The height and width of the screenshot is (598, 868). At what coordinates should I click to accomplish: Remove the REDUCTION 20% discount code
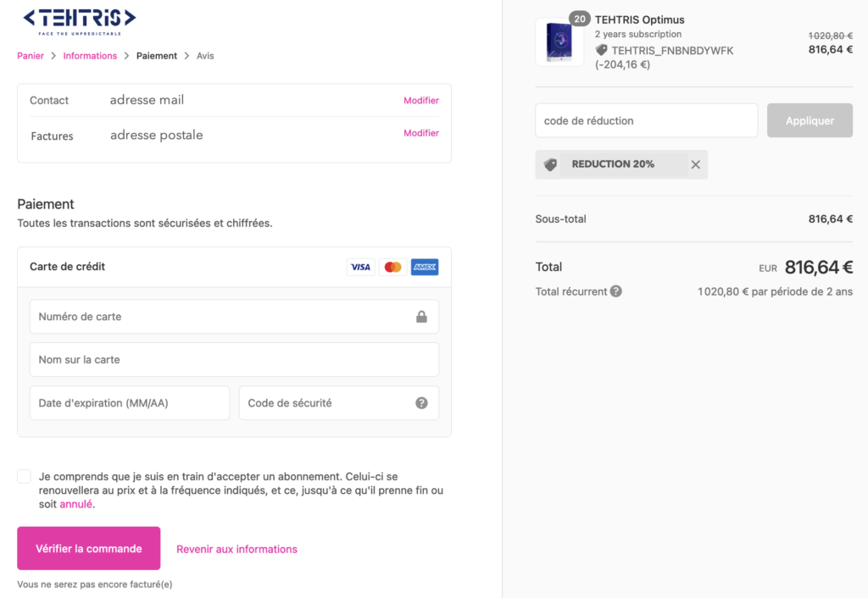coord(696,164)
